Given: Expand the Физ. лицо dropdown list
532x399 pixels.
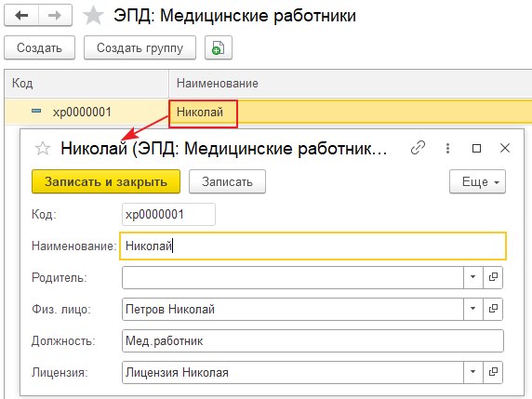Looking at the screenshot, I should point(473,309).
